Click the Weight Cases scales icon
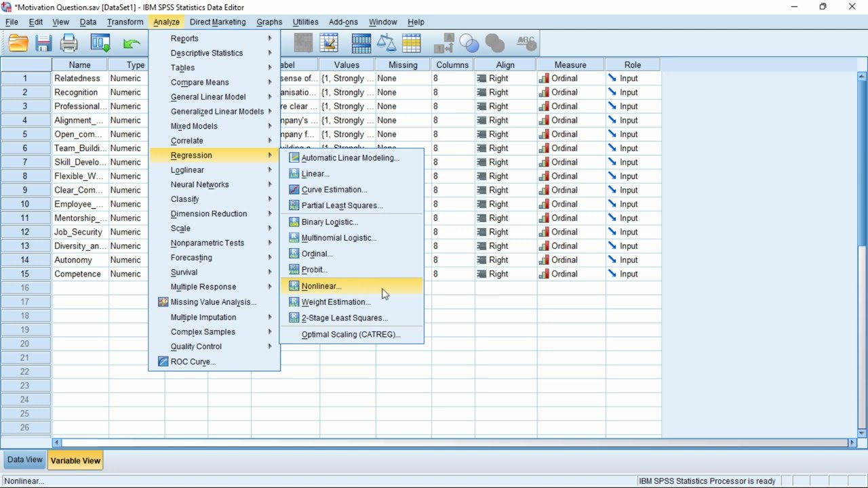 386,43
